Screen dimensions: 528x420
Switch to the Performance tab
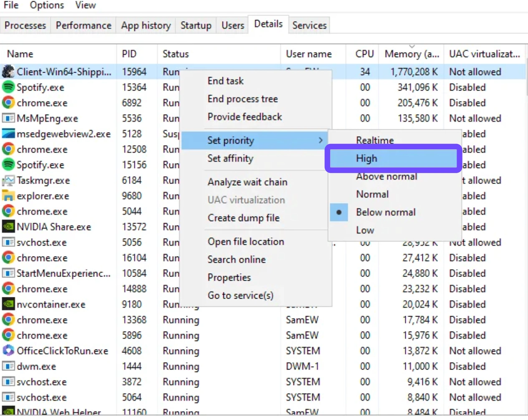pos(83,25)
